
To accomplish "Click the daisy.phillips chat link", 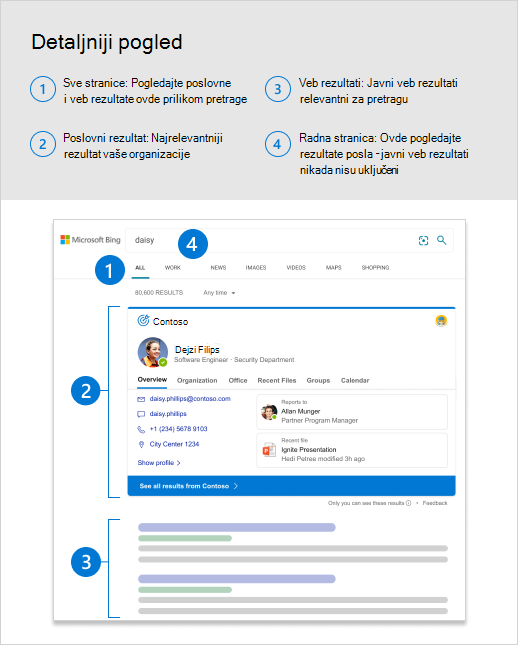I will [168, 414].
